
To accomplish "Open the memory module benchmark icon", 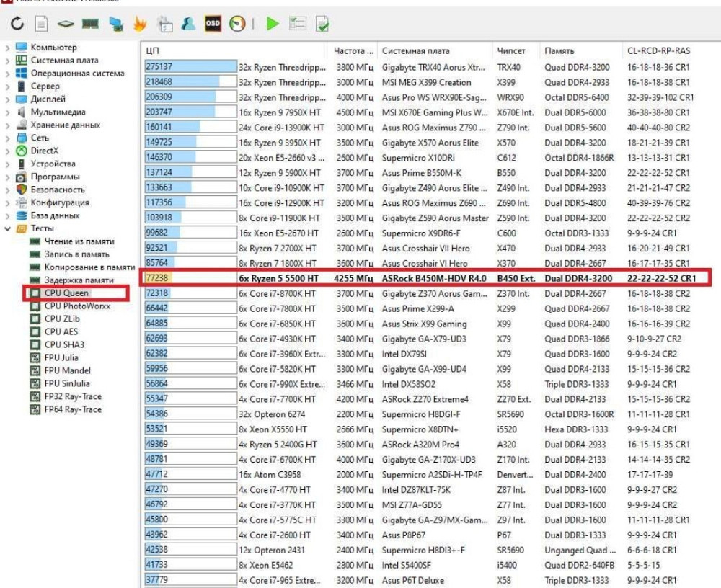I will (x=90, y=24).
